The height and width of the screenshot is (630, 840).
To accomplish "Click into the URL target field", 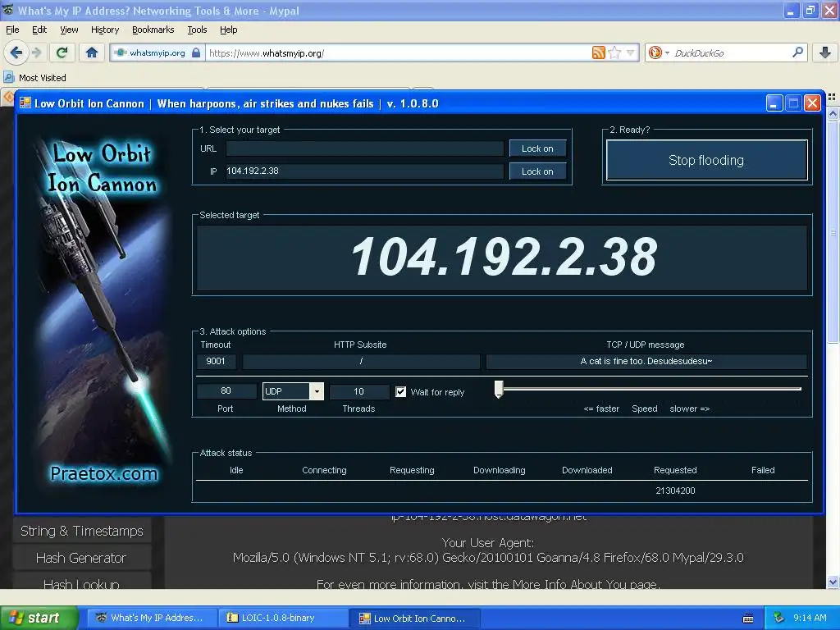I will (364, 148).
